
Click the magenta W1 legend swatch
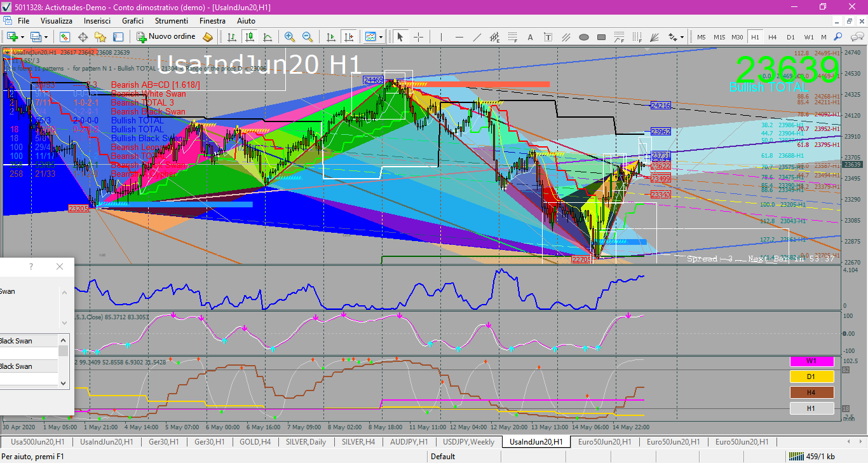(x=811, y=361)
